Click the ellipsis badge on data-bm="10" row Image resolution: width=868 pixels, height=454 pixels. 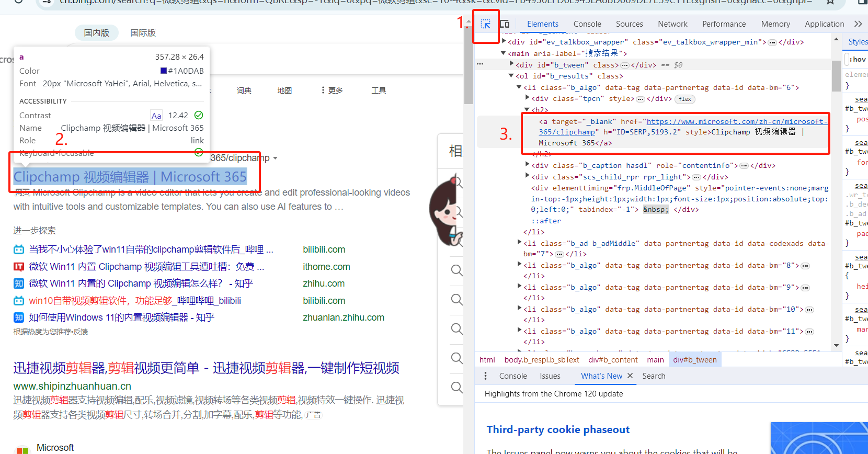click(809, 310)
